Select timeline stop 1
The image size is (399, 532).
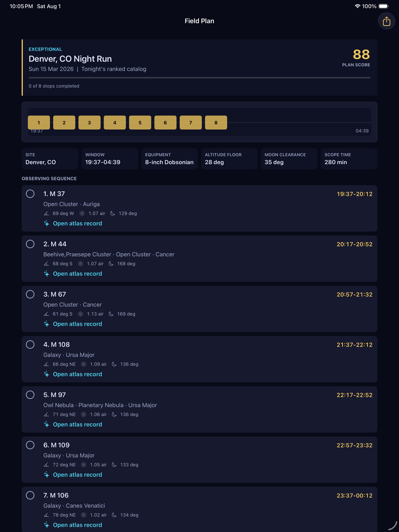39,123
